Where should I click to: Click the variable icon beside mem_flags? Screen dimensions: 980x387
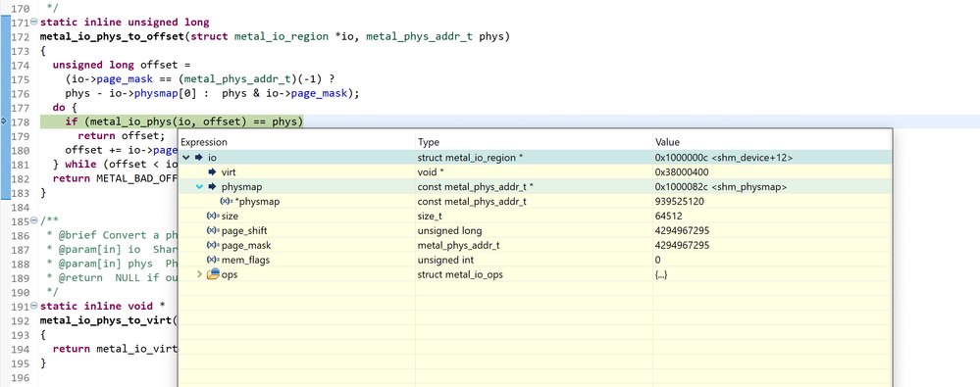[213, 260]
